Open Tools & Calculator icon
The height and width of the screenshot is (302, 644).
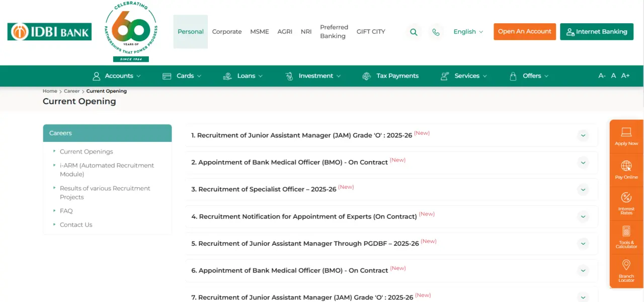(x=626, y=231)
